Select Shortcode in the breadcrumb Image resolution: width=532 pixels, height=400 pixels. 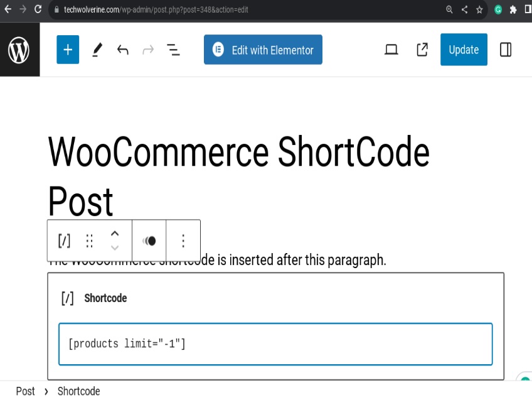78,391
